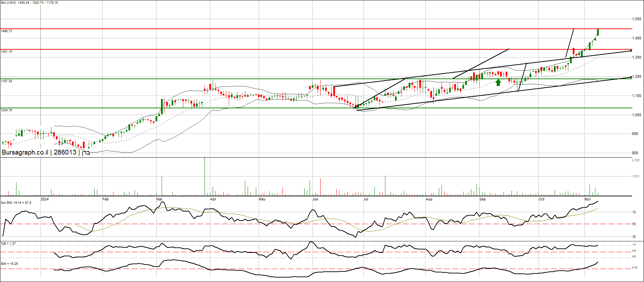Click the 1448.73 resistance level label
The image size is (644, 282).
coord(7,31)
